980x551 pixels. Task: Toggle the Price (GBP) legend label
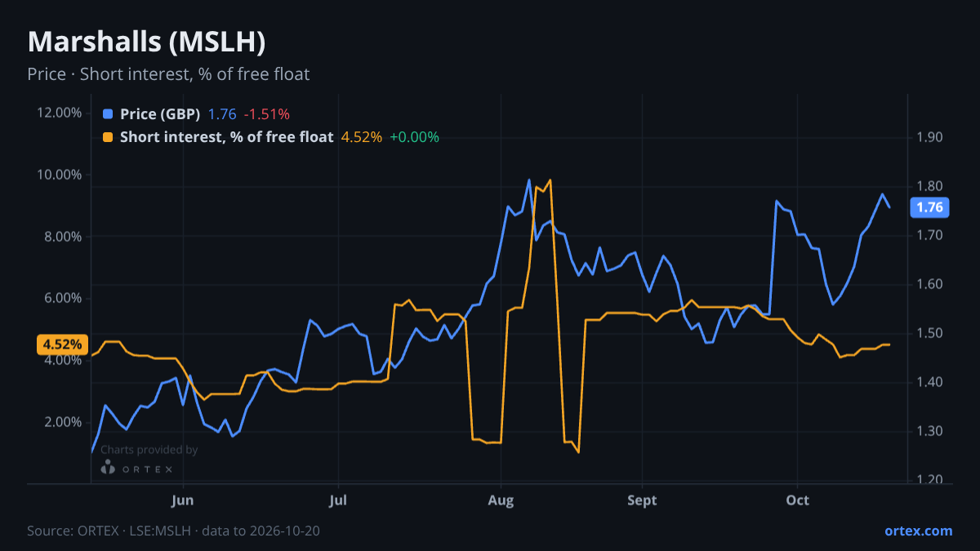pos(160,113)
